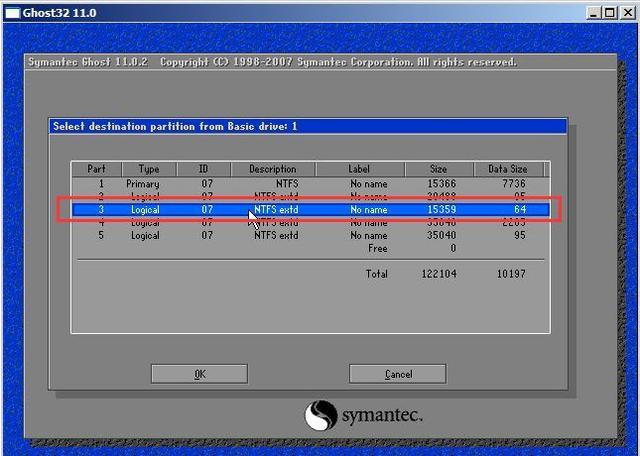Click data size 95 in partition 5 row
Viewport: 640px width, 456px height.
pos(520,236)
